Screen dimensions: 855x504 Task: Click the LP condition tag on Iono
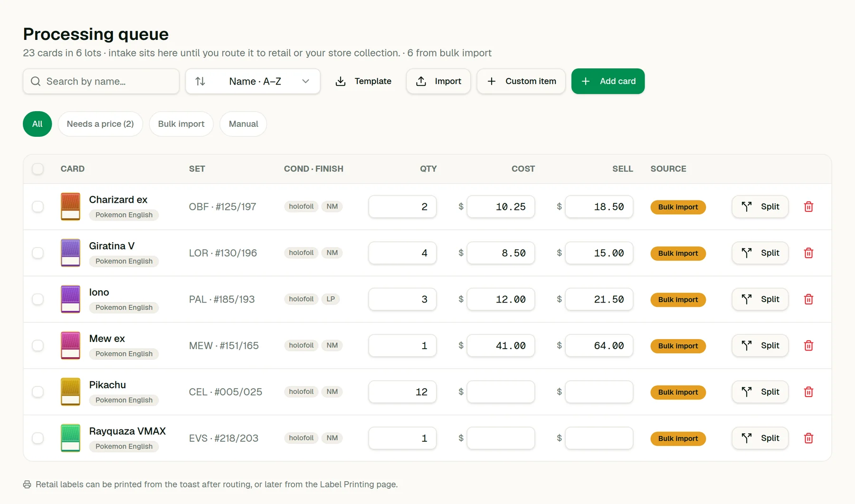pyautogui.click(x=331, y=299)
